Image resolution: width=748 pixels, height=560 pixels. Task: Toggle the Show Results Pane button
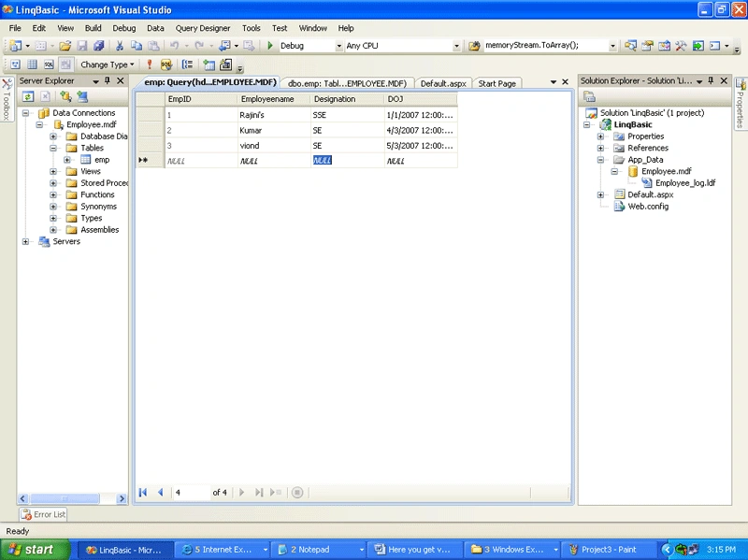65,65
